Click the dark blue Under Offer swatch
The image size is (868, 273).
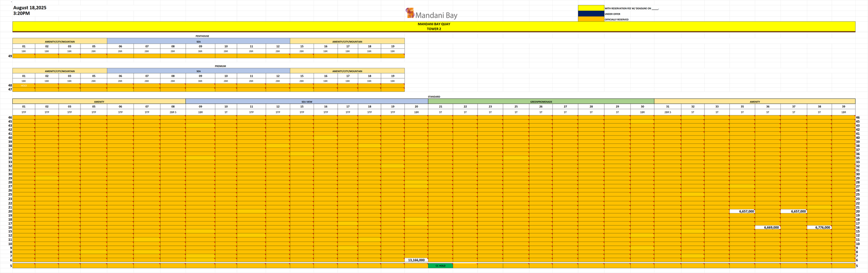pos(591,14)
